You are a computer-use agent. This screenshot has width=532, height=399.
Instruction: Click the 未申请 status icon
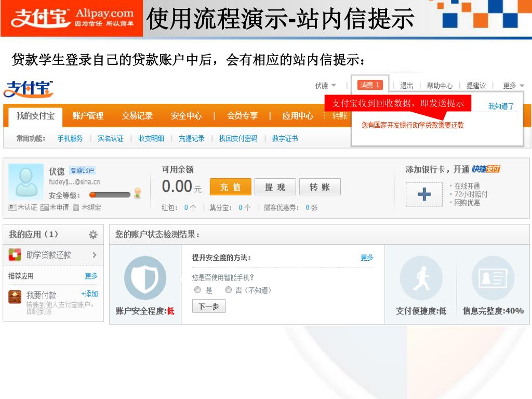(x=45, y=207)
